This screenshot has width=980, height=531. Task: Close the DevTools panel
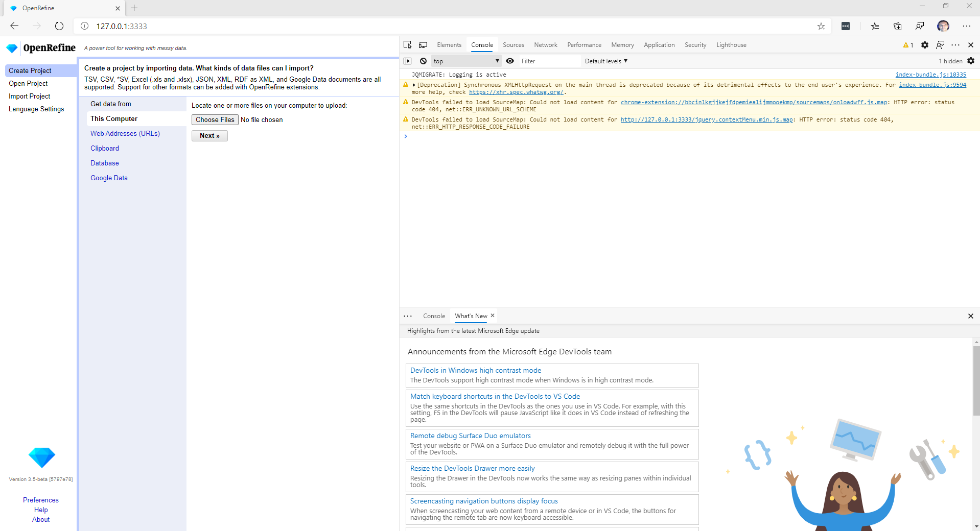[971, 45]
